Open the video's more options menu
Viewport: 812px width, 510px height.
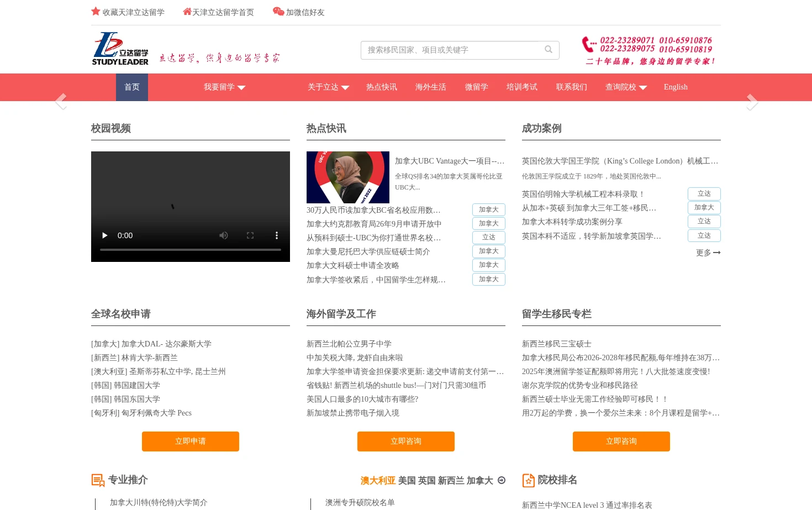pyautogui.click(x=277, y=235)
